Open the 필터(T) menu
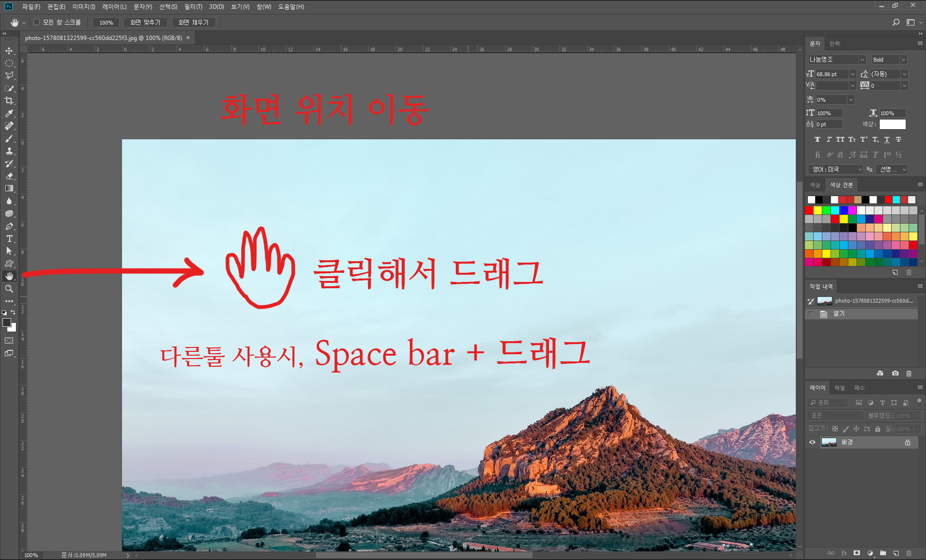Screen dimensions: 926x560 pyautogui.click(x=193, y=7)
